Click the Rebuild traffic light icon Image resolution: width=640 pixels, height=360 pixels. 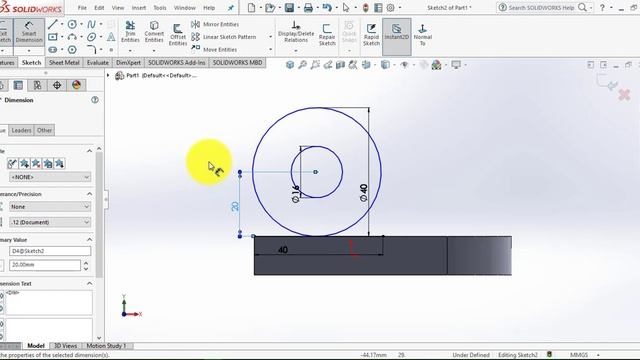click(x=366, y=8)
